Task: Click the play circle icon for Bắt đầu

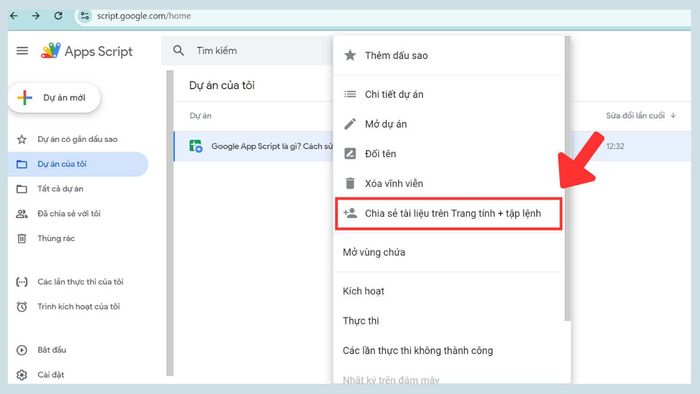Action: coord(21,350)
